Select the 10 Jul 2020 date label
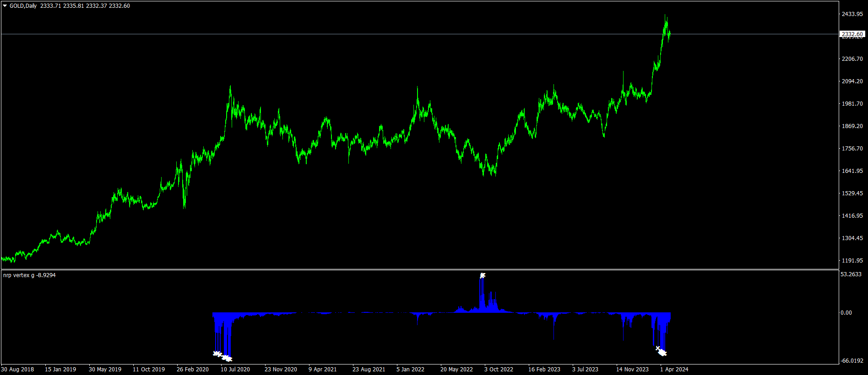Image resolution: width=868 pixels, height=375 pixels. (x=235, y=370)
